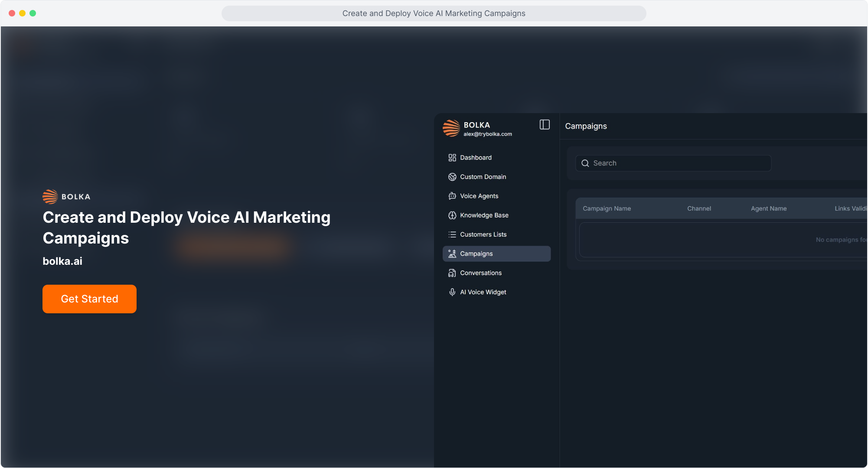Click the AI Voice Widget microphone icon

pyautogui.click(x=452, y=292)
